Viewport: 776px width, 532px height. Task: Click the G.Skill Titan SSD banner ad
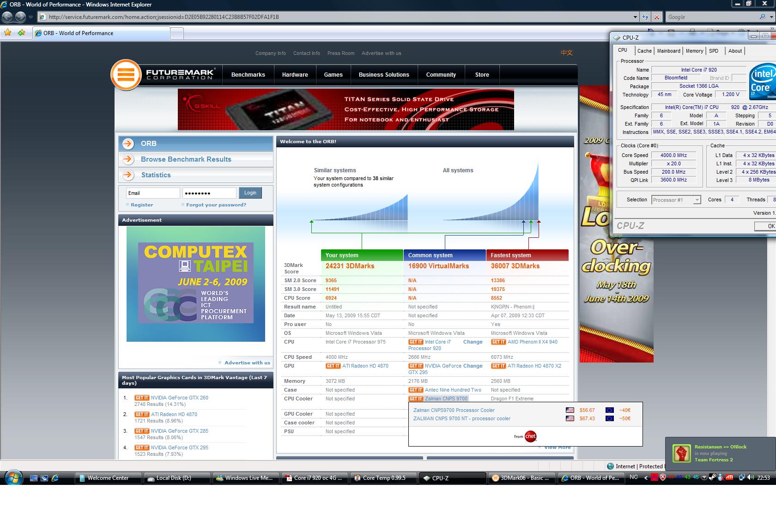coord(346,109)
